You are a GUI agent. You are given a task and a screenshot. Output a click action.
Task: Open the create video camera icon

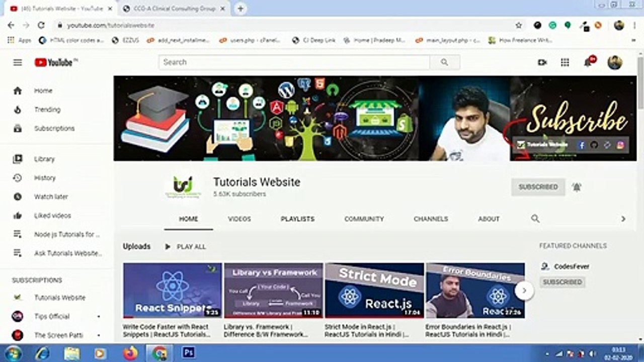click(542, 62)
